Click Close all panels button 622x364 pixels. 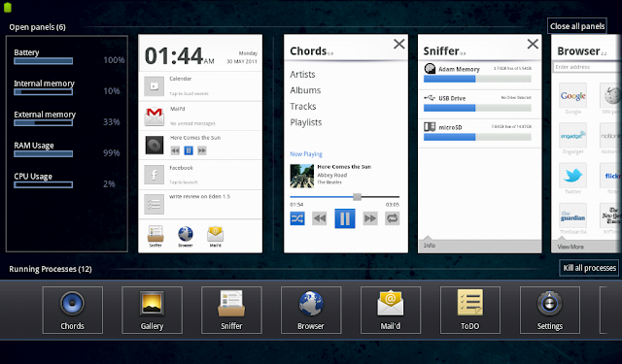(x=577, y=26)
